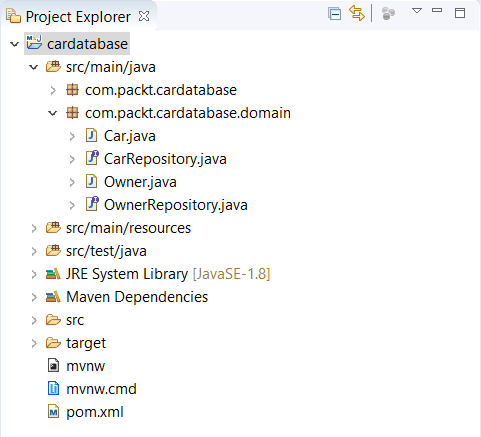Screen dimensions: 481x437
Task: Collapse the cardatabase project node
Action: pos(14,44)
